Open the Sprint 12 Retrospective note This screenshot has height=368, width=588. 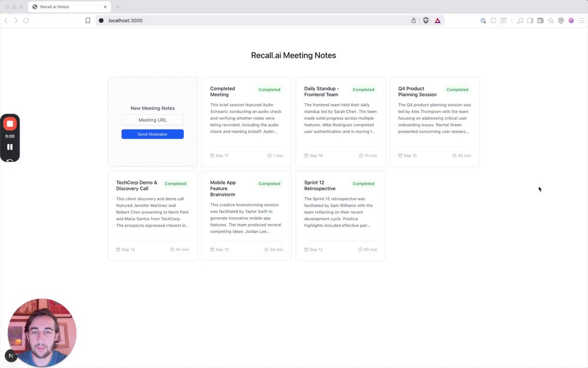click(x=340, y=215)
